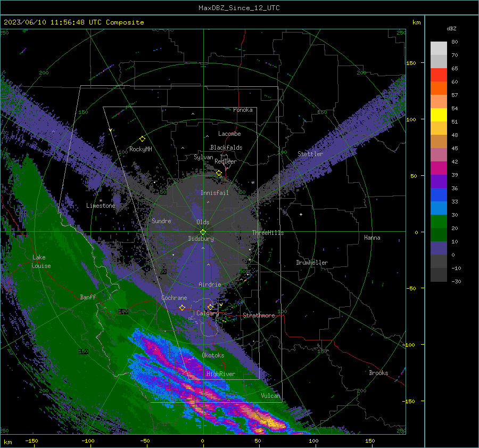Select the Olds label
The height and width of the screenshot is (448, 479).
[203, 222]
